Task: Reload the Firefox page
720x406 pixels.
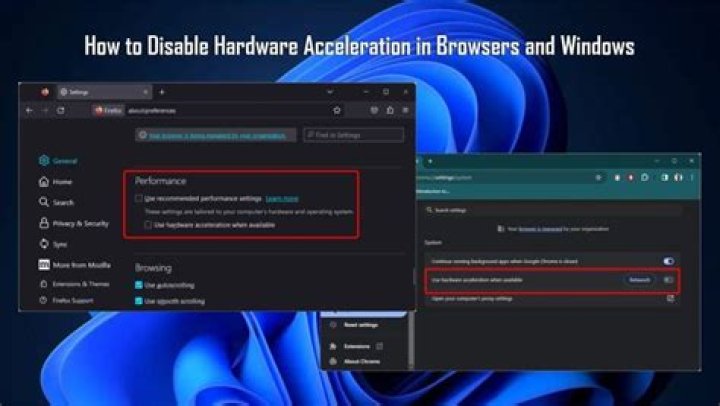Action: click(x=61, y=110)
